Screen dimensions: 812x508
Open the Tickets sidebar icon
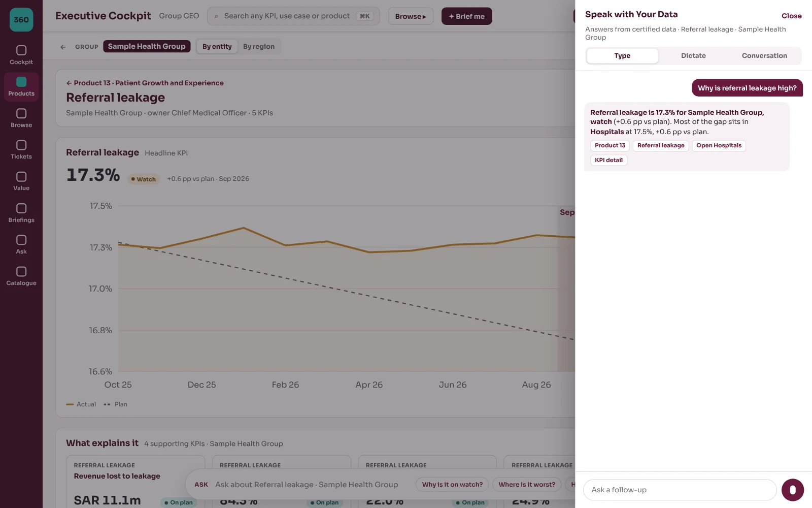pyautogui.click(x=21, y=149)
